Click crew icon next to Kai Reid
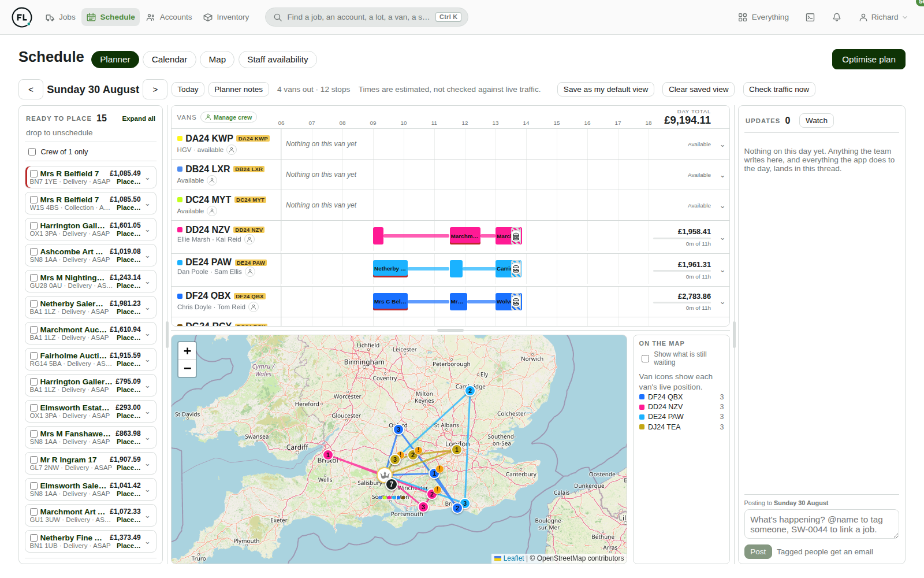 pos(249,239)
